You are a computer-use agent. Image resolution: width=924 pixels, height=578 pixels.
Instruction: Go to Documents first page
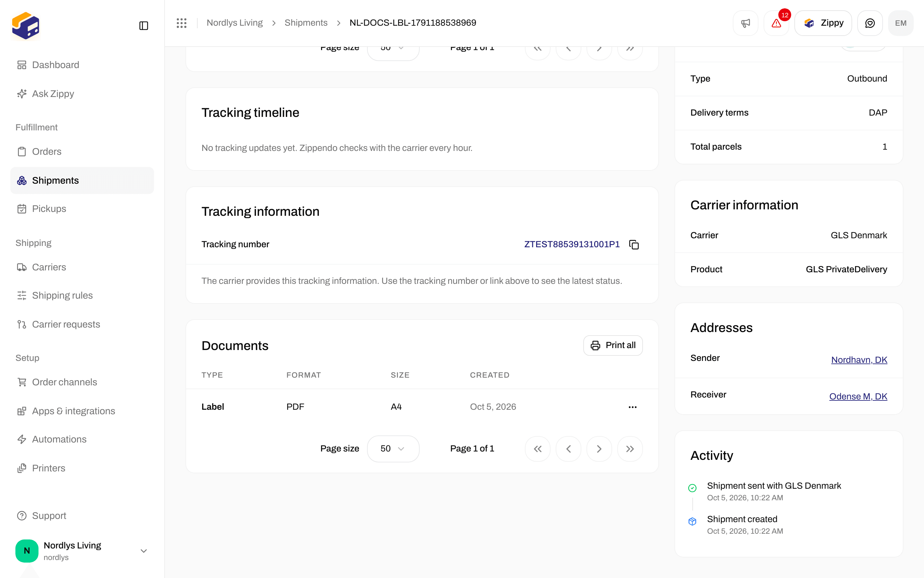(x=538, y=449)
